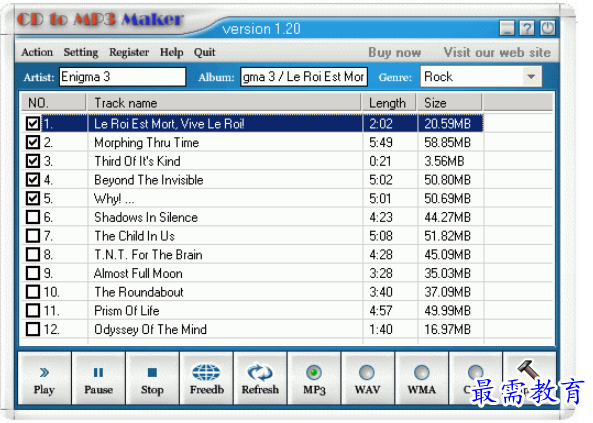The width and height of the screenshot is (593, 423).
Task: Select track name Prism Of Life
Action: [x=127, y=311]
